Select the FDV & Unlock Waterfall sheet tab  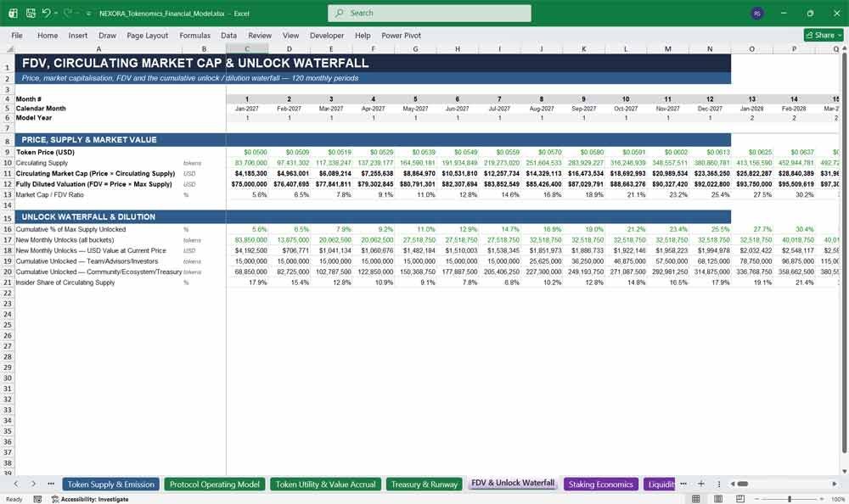click(513, 483)
